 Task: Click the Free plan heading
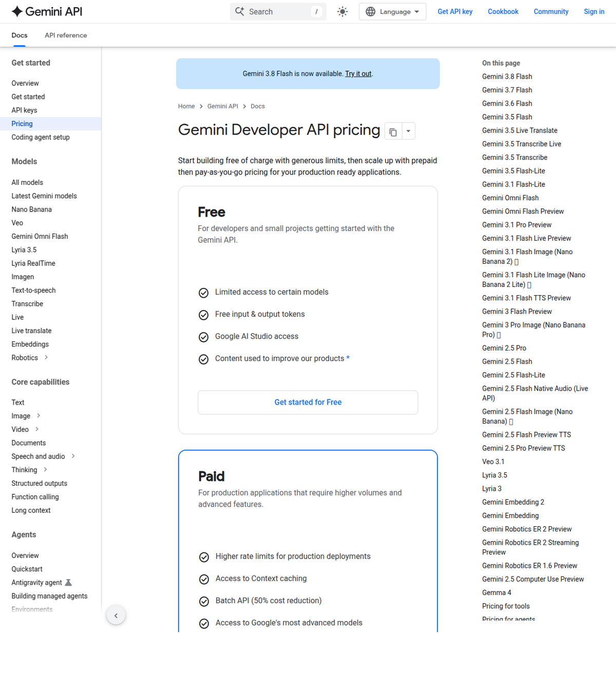(211, 212)
